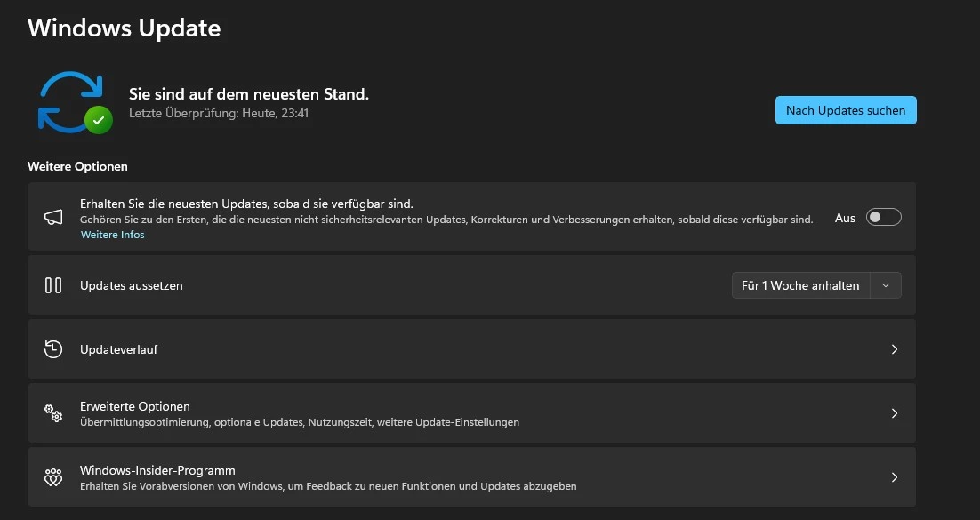Click the history clock icon for Updateverlauf
The width and height of the screenshot is (980, 520).
tap(53, 349)
